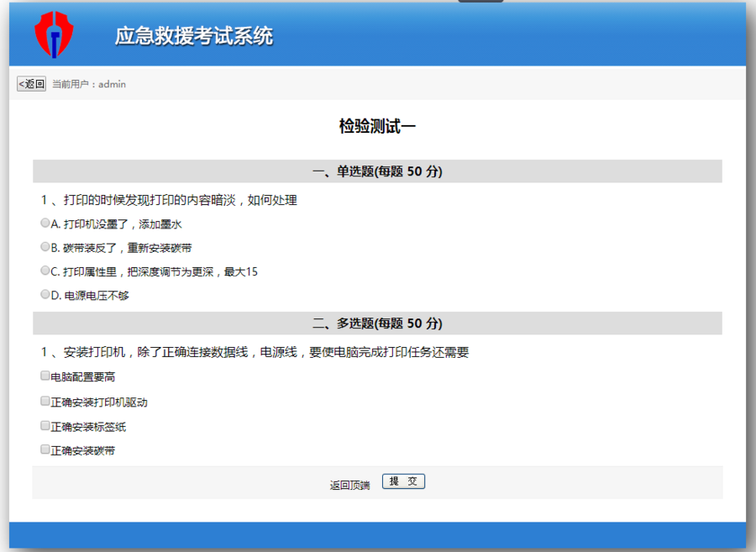This screenshot has height=552, width=756.
Task: Click the 提交 submit button
Action: coord(403,481)
